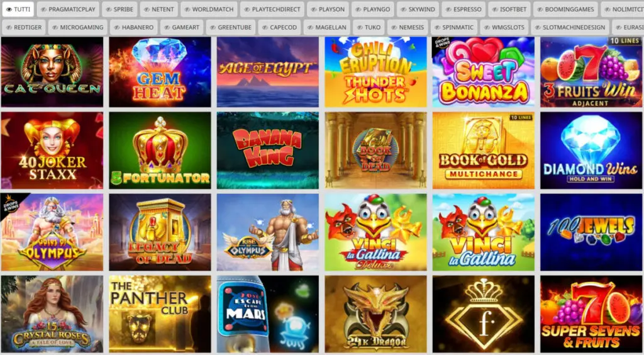This screenshot has height=355, width=644.
Task: Show games from SPINMATIC
Action: point(454,28)
